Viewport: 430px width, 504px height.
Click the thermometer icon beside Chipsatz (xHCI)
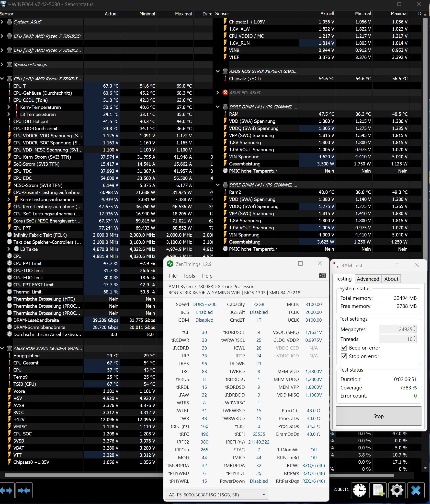(225, 79)
